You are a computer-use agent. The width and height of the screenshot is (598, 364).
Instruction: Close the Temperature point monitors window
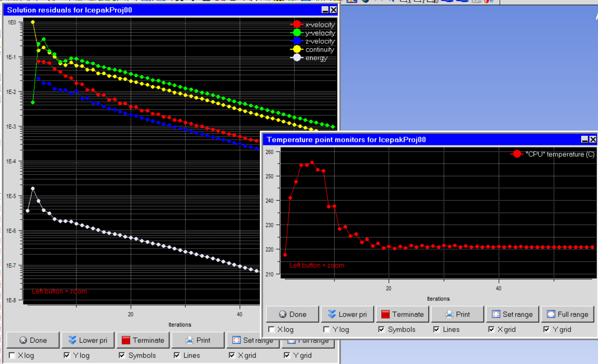[593, 139]
